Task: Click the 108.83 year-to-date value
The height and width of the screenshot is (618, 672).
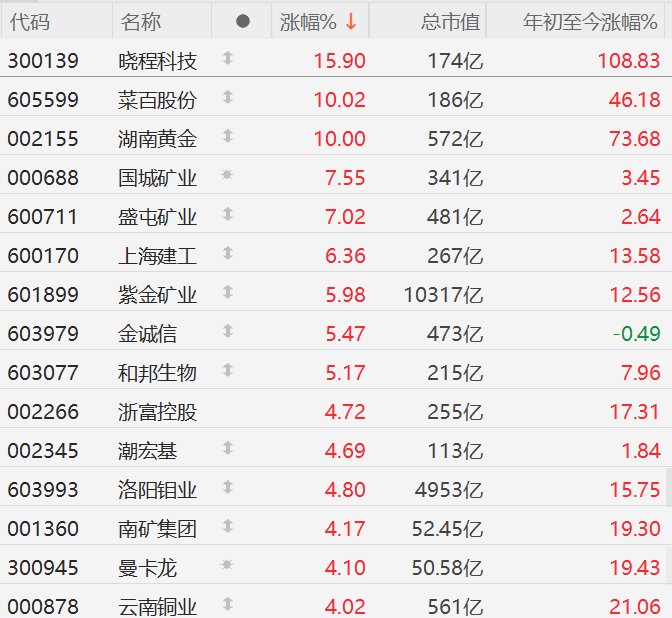Action: point(629,61)
